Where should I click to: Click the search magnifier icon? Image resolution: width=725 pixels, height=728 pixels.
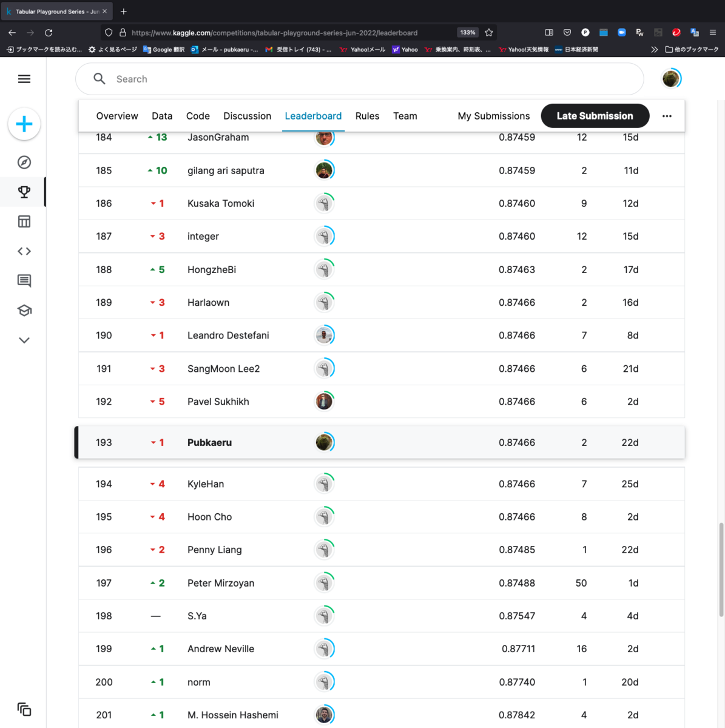pyautogui.click(x=99, y=79)
